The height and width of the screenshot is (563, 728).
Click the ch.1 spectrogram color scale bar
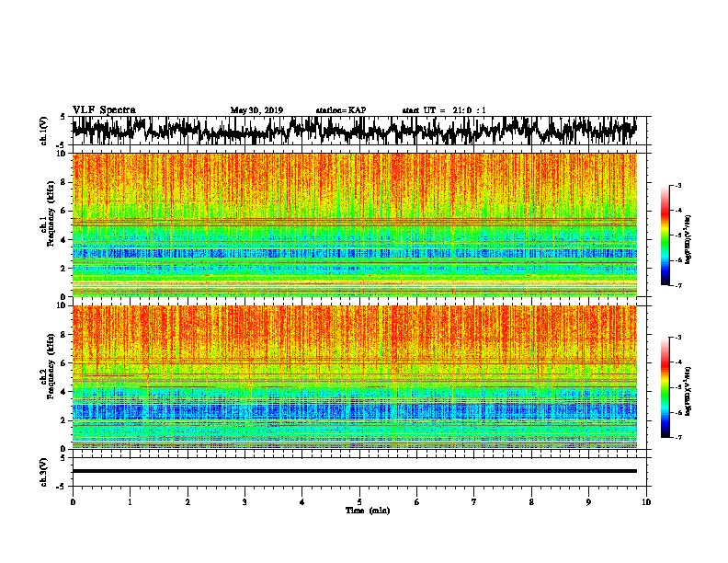(665, 236)
